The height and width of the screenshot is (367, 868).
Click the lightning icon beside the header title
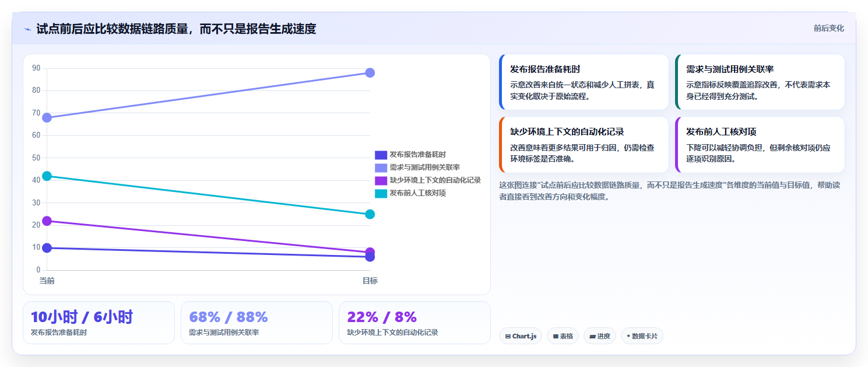pos(27,29)
